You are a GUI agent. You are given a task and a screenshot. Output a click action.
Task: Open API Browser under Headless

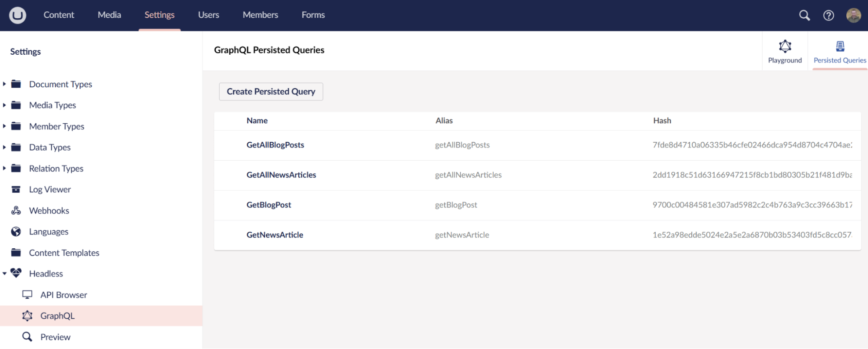(64, 295)
